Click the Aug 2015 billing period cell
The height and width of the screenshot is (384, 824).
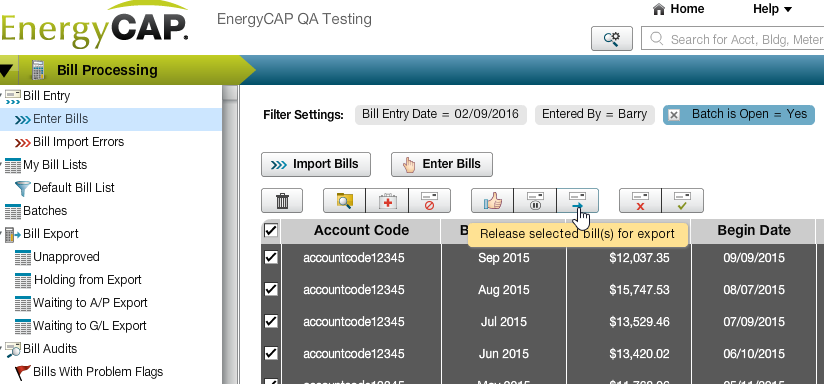click(503, 290)
